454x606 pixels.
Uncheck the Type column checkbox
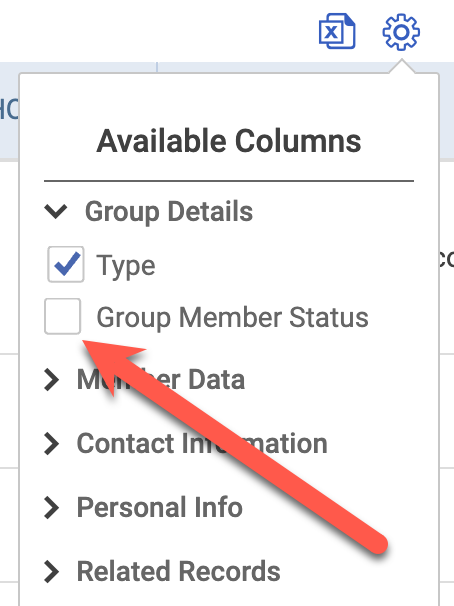(x=66, y=264)
